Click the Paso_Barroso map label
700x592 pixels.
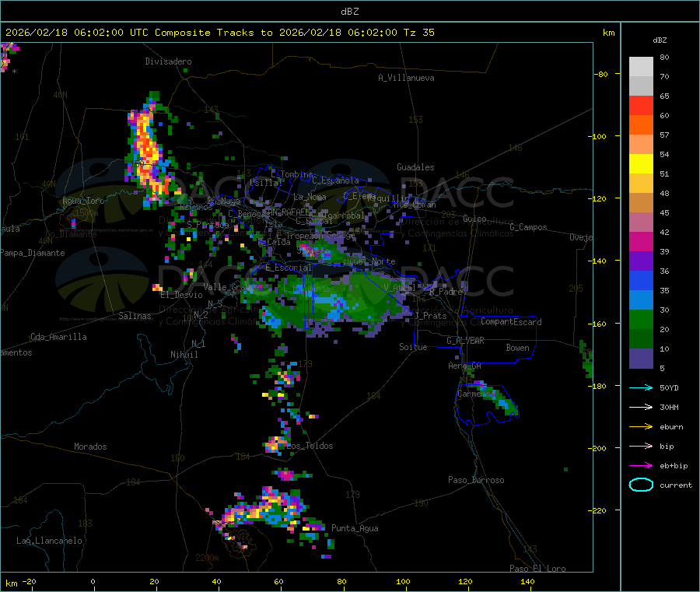click(476, 480)
